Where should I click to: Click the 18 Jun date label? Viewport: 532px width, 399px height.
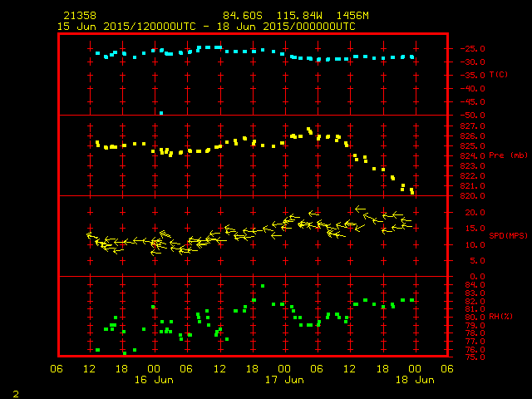(415, 380)
